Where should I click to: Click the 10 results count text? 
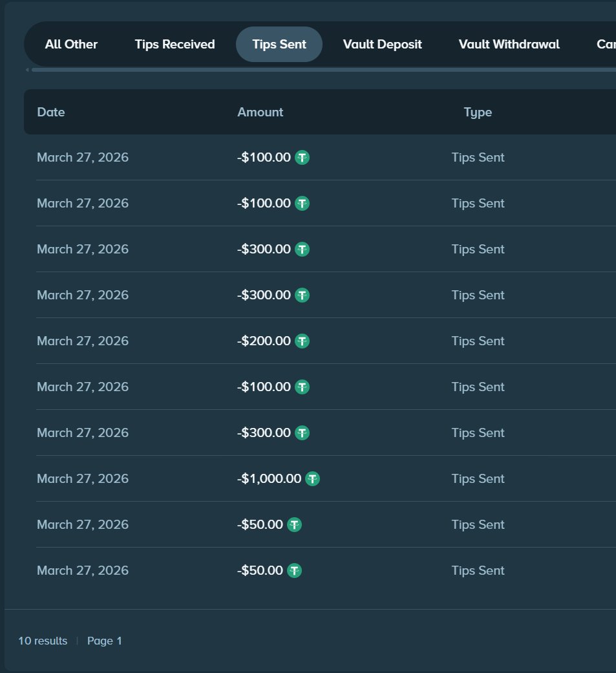click(x=43, y=641)
